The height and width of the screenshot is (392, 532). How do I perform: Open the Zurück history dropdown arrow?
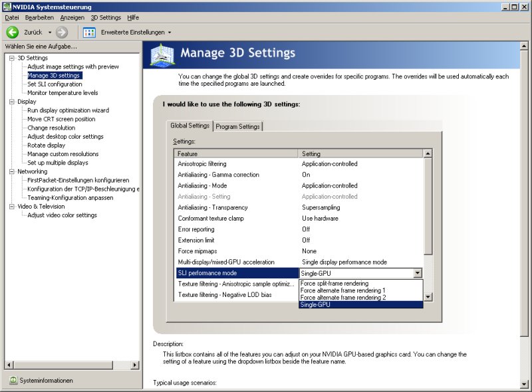(x=50, y=33)
